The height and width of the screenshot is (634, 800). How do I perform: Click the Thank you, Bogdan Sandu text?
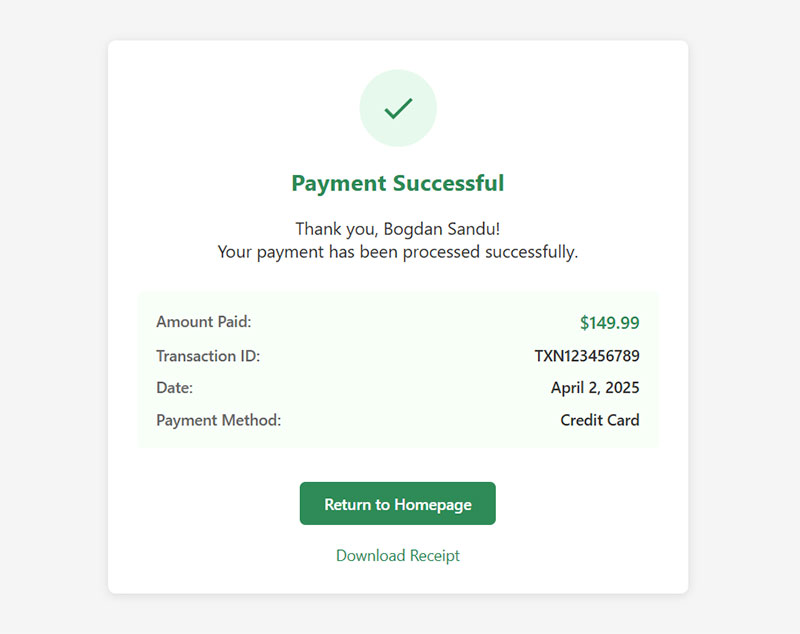coord(397,229)
